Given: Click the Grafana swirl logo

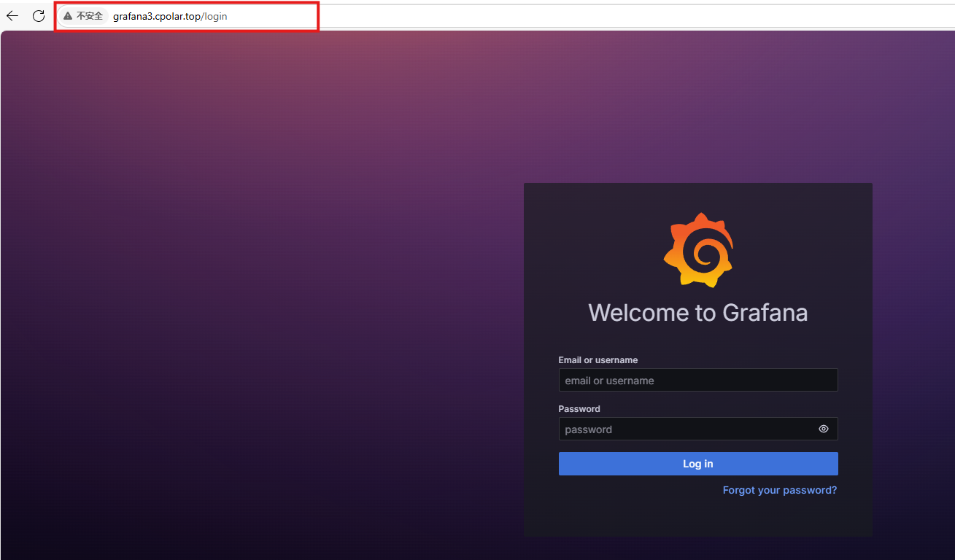Looking at the screenshot, I should coord(698,250).
